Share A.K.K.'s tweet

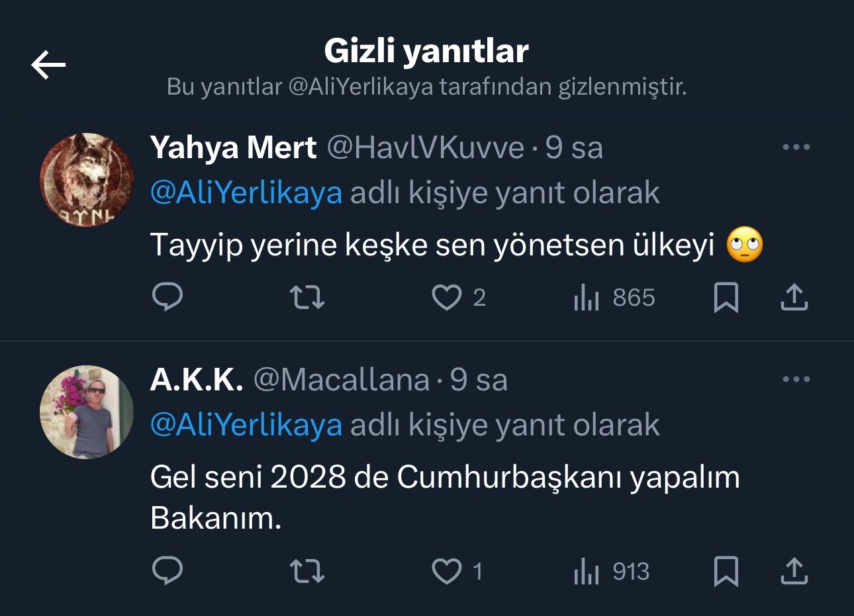(x=794, y=571)
